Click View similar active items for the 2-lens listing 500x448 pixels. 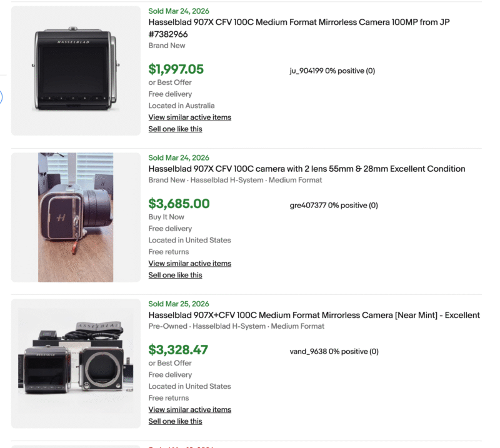click(189, 263)
